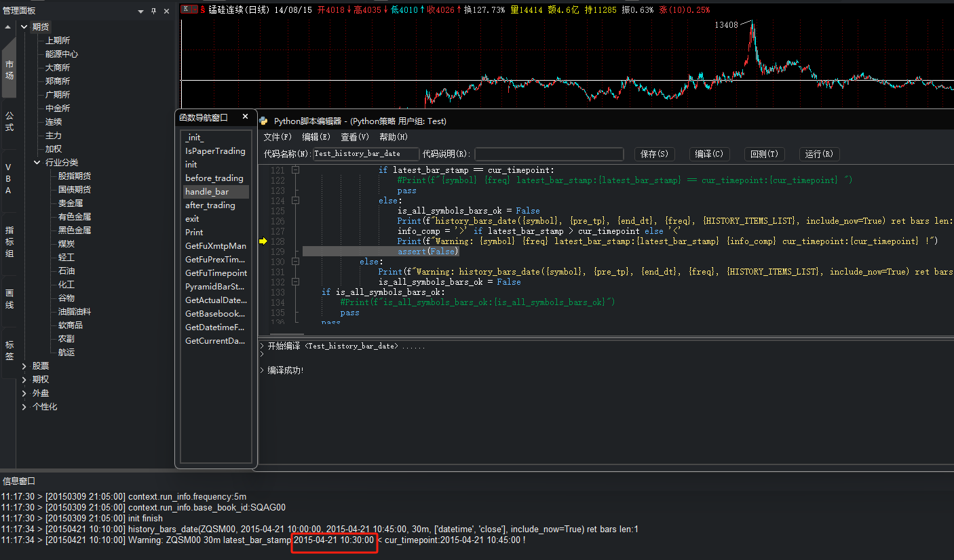Switch to the 画线 side tab
This screenshot has width=954, height=560.
pyautogui.click(x=9, y=299)
